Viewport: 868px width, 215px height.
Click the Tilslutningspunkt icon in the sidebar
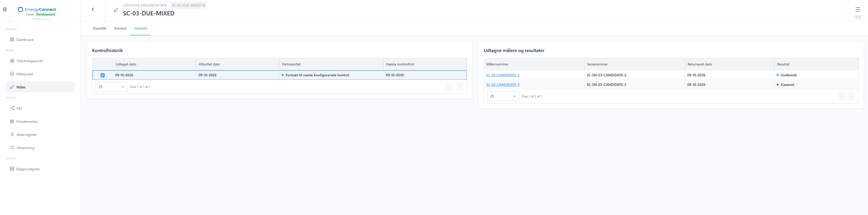(x=12, y=61)
